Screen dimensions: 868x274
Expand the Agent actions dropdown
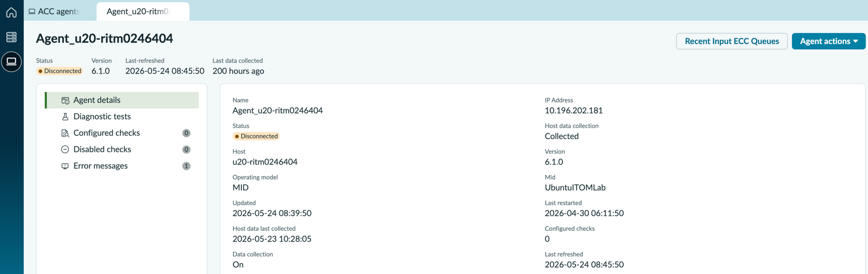pos(828,41)
